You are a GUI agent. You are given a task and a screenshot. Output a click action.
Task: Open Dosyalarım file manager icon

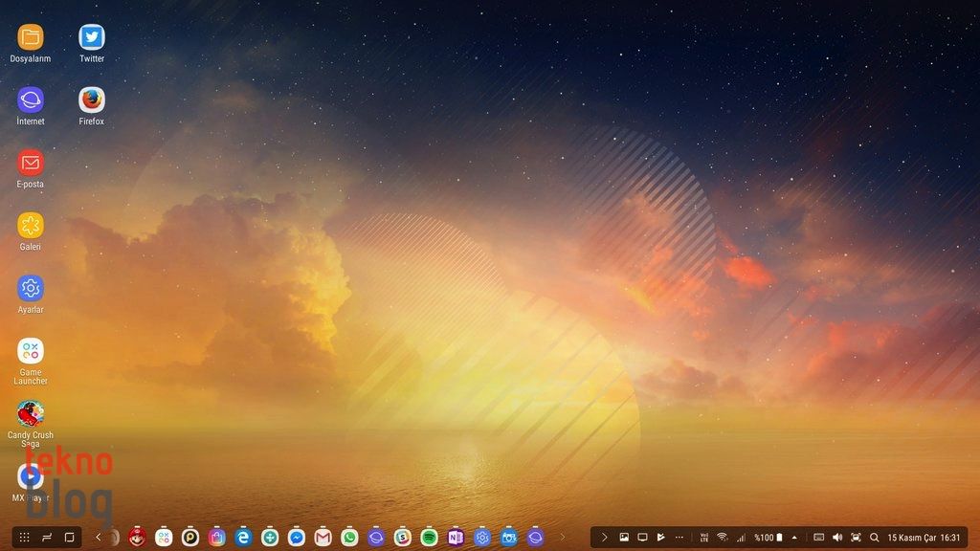pos(31,38)
